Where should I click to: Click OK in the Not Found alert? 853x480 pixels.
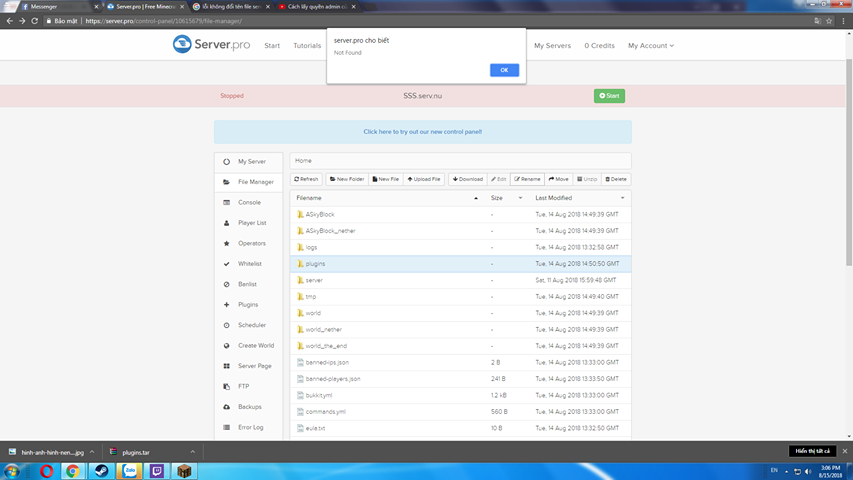tap(504, 70)
